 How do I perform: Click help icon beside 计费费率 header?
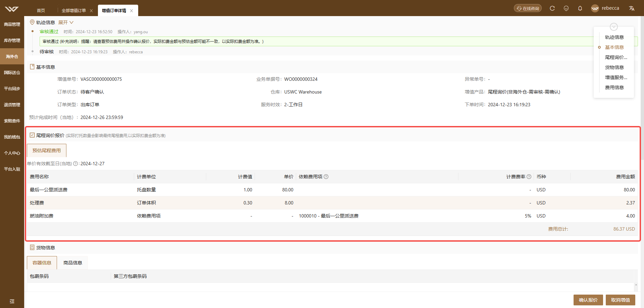(x=529, y=177)
